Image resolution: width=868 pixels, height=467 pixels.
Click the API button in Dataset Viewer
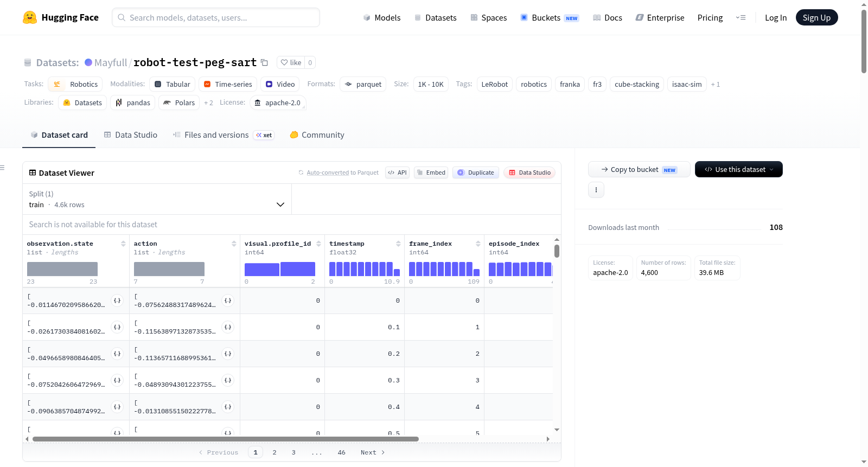(397, 172)
